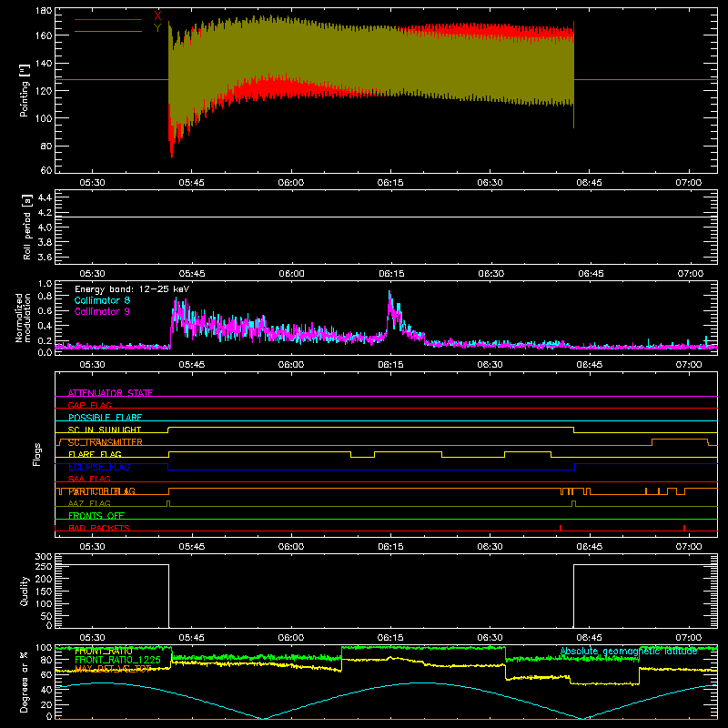
Task: Click the red X legend label
Action: pyautogui.click(x=157, y=15)
